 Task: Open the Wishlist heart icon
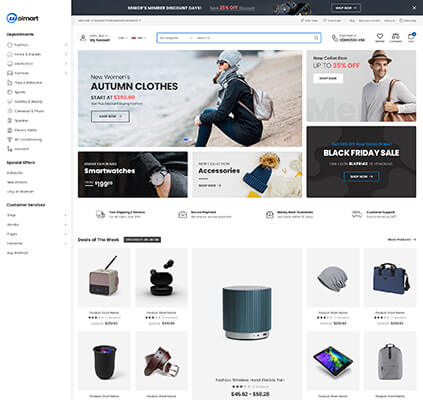(x=380, y=36)
